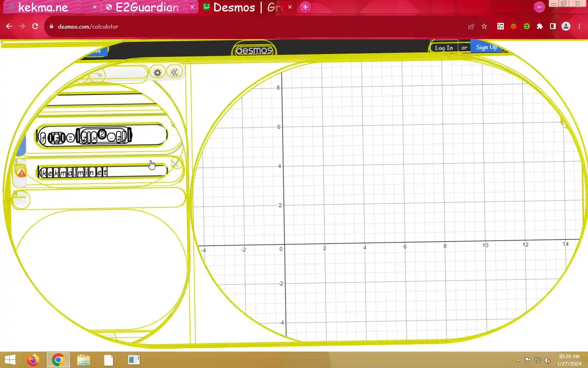Open the Chrome three-dot menu
This screenshot has width=588, height=368.
pos(579,27)
